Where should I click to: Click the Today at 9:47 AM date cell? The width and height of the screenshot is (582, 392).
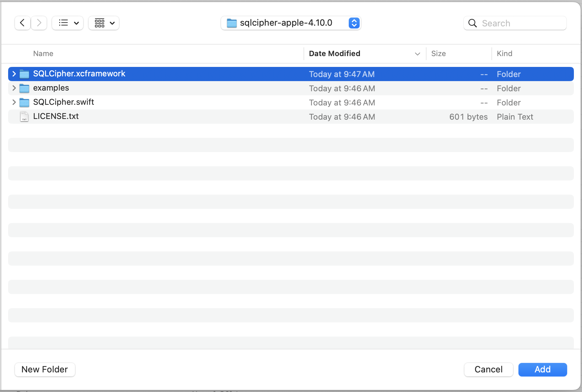342,74
